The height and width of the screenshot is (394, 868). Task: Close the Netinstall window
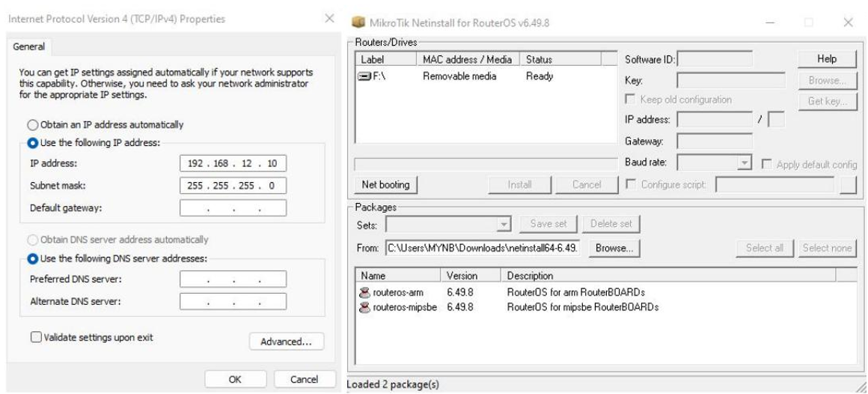[x=848, y=22]
